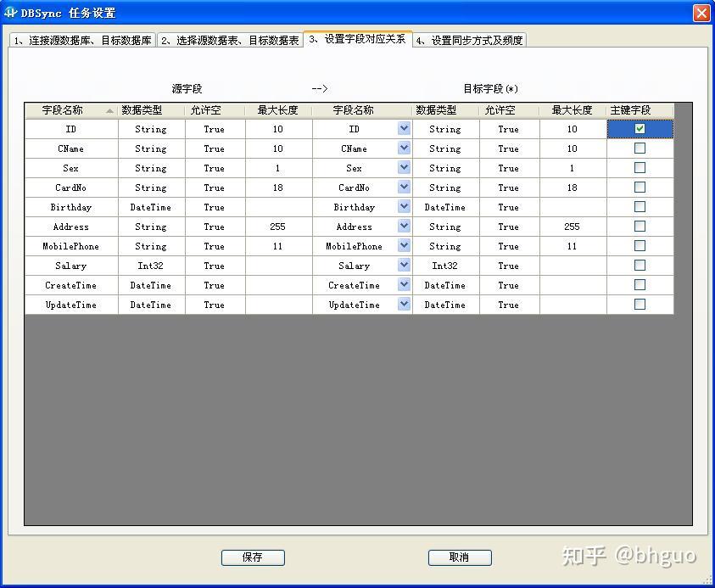
Task: Enable the primary key checkbox for CName
Action: click(x=639, y=148)
